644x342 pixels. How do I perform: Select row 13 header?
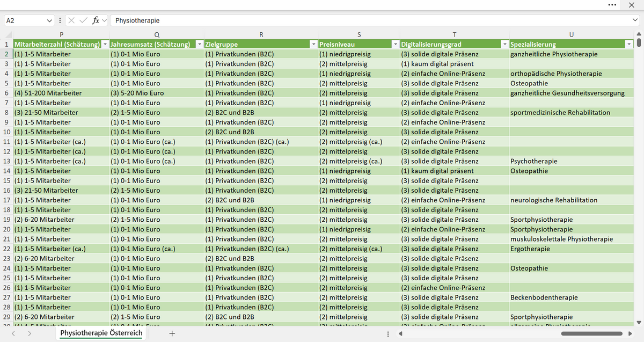point(6,161)
